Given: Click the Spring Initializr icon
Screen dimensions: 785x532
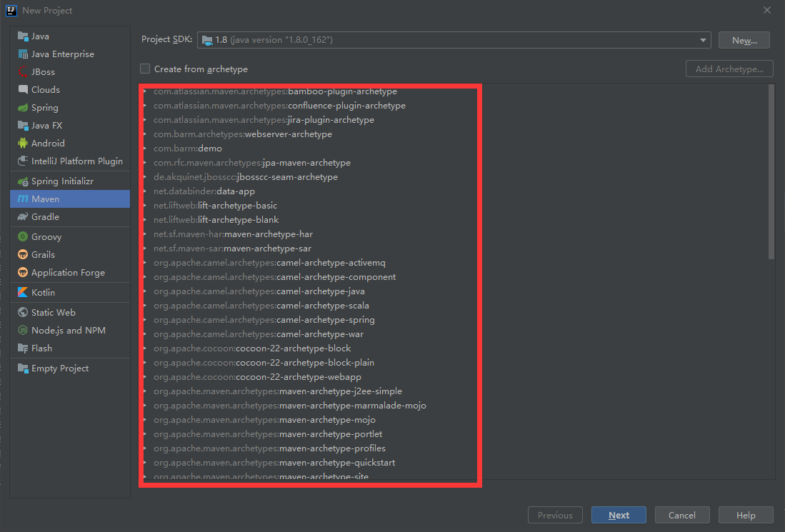Looking at the screenshot, I should tap(23, 181).
